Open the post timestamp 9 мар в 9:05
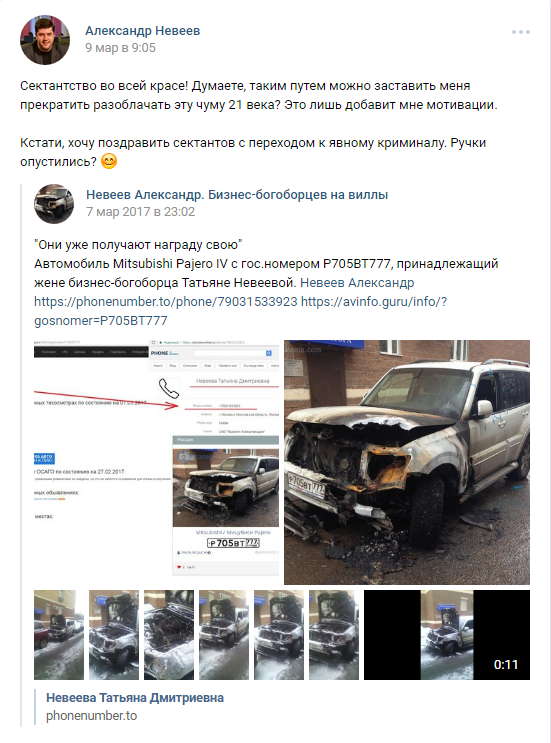Viewport: 551px width, 743px height. pyautogui.click(x=120, y=48)
